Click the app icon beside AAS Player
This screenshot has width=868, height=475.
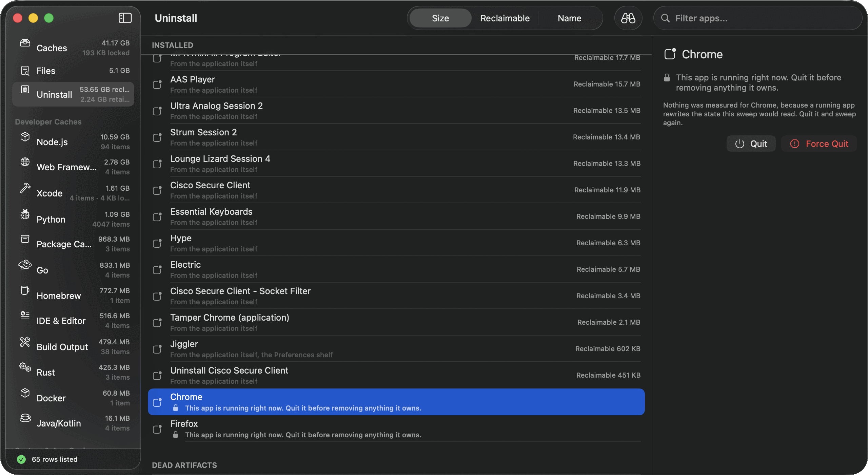click(x=157, y=84)
